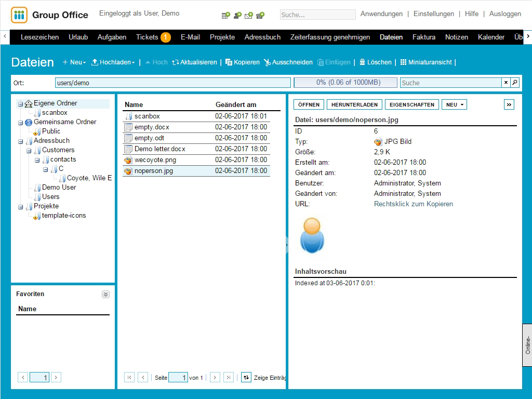Click the wecoyote.png image file icon
The image size is (532, 399).
[x=128, y=160]
